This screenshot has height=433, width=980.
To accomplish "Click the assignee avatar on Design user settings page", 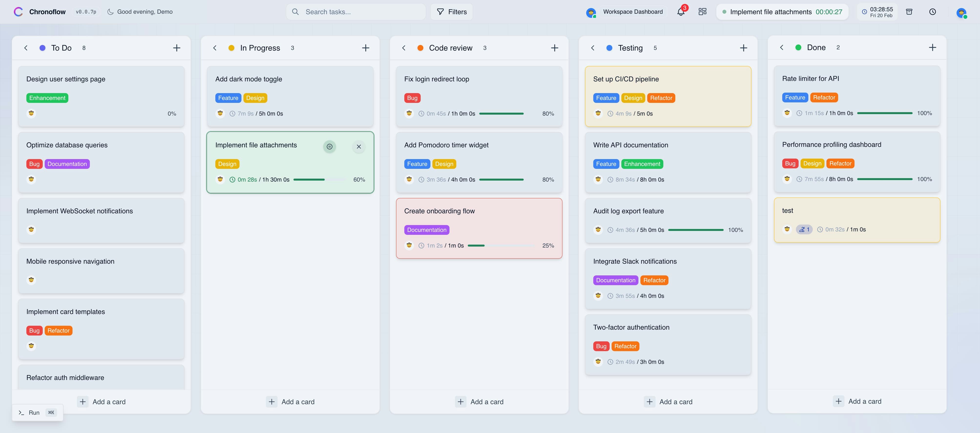I will [x=31, y=113].
